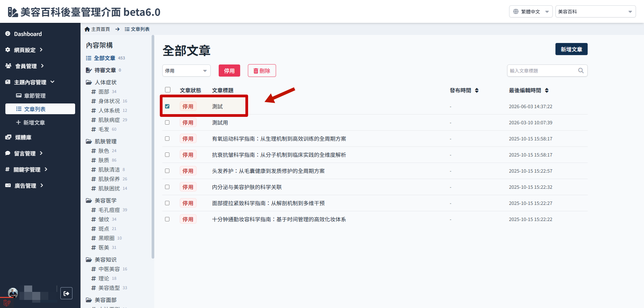The image size is (644, 308).
Task: Click the 文章列表 breadcrumb link
Action: [137, 29]
